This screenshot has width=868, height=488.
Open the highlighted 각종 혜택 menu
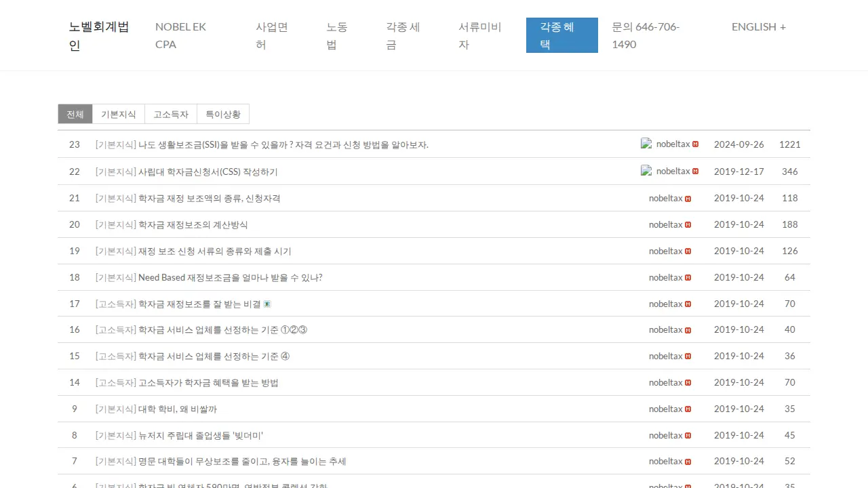tap(562, 35)
